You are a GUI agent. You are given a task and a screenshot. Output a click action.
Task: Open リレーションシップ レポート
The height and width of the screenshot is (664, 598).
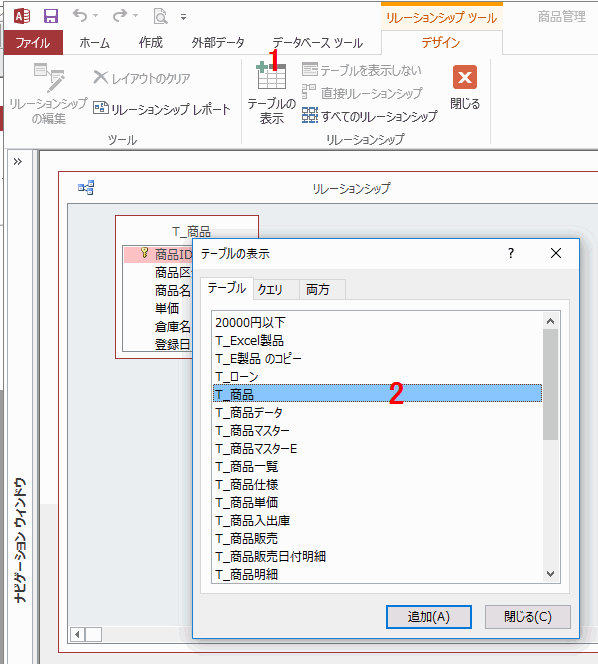[x=162, y=109]
